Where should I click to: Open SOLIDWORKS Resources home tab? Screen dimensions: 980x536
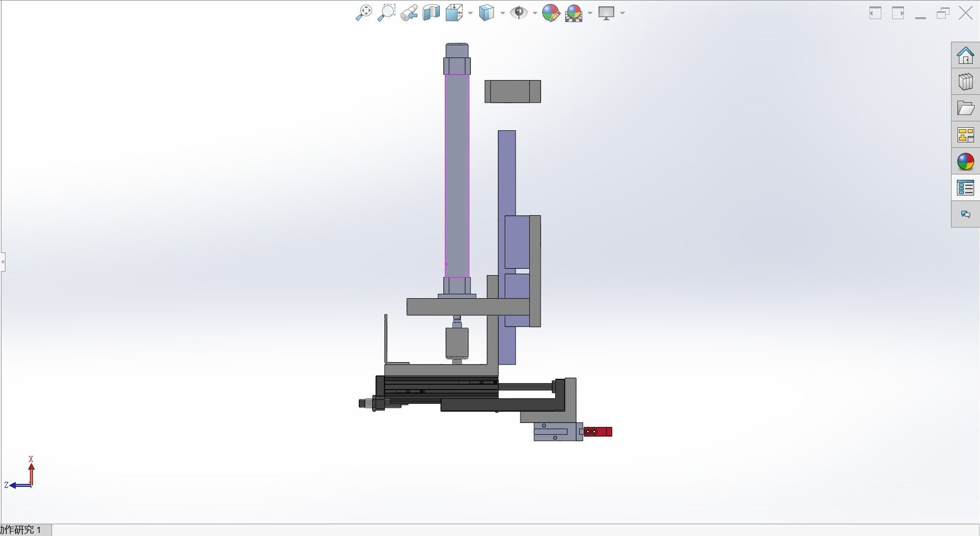[965, 55]
